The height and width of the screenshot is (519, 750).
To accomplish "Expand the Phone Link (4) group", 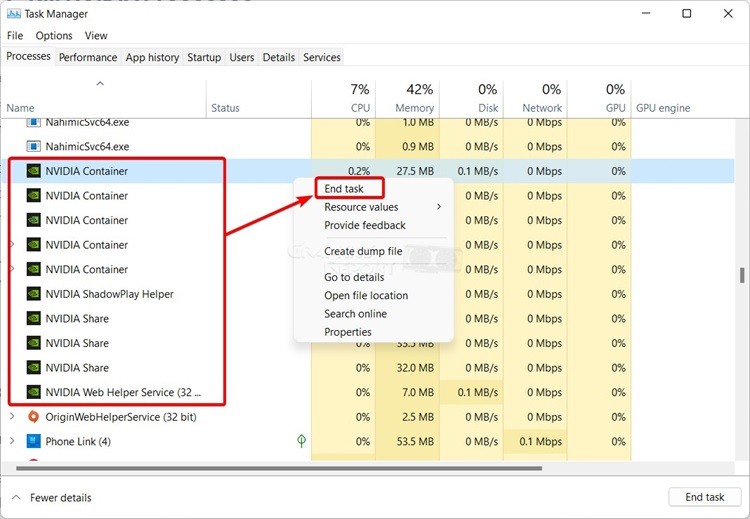I will point(12,441).
